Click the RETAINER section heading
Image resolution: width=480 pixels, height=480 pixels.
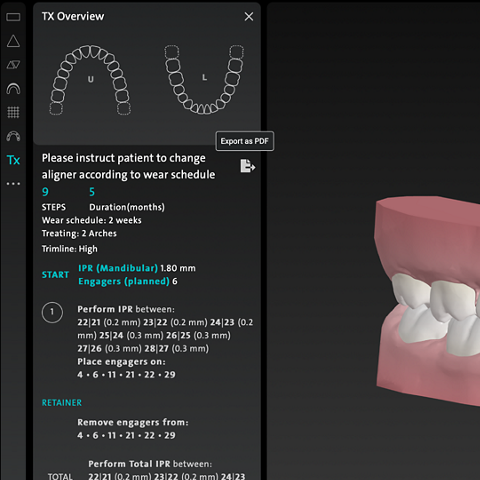click(x=62, y=403)
